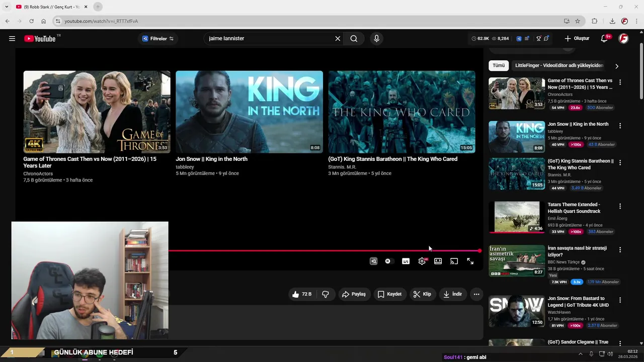Clear the search text with the X icon
Viewport: 644px width, 362px height.
pyautogui.click(x=338, y=39)
